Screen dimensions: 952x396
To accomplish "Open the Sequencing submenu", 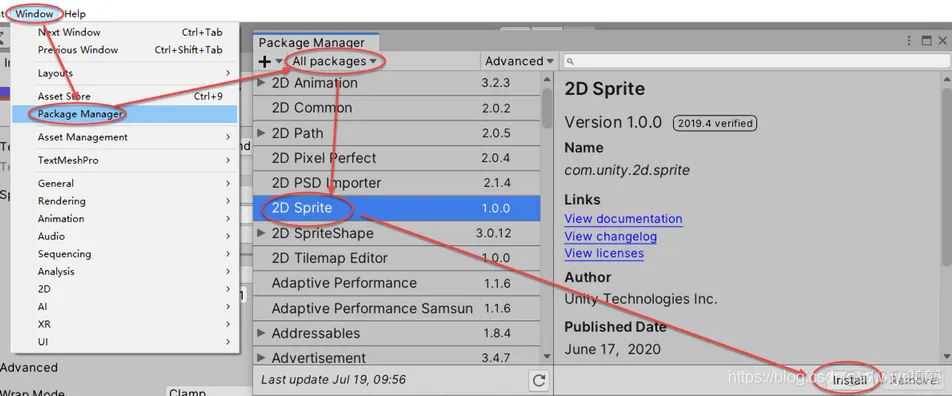I will [x=124, y=254].
